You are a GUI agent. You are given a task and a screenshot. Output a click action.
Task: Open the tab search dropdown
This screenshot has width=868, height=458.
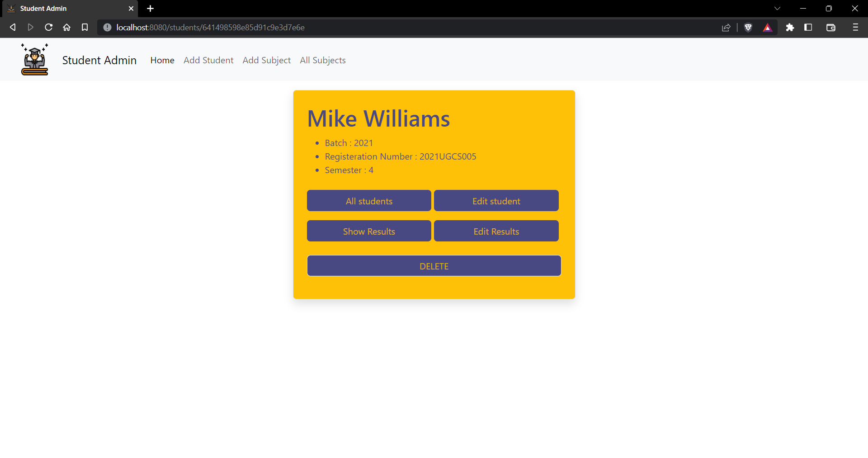click(x=777, y=8)
